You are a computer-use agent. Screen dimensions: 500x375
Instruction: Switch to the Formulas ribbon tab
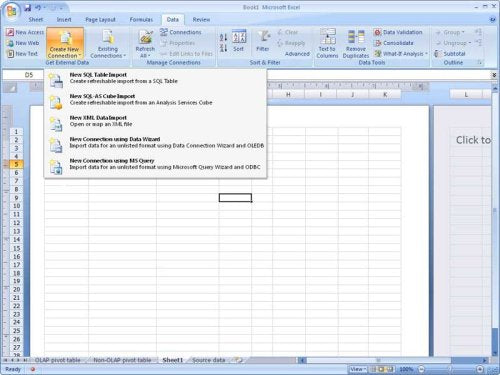(141, 20)
